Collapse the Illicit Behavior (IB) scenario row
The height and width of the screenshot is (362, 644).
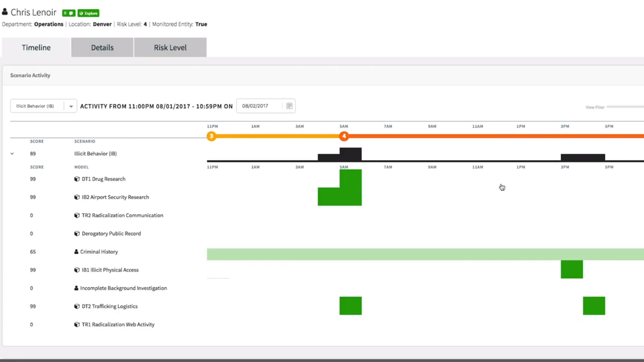coord(12,154)
